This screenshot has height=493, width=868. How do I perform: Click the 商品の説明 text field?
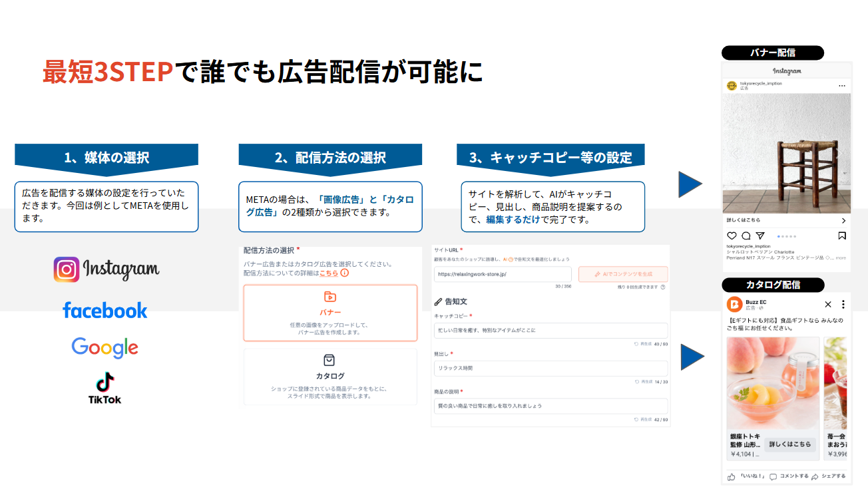click(x=550, y=406)
